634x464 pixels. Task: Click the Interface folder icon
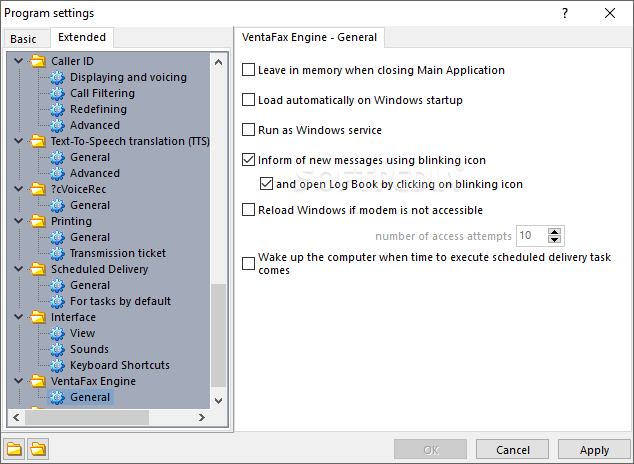pyautogui.click(x=38, y=317)
